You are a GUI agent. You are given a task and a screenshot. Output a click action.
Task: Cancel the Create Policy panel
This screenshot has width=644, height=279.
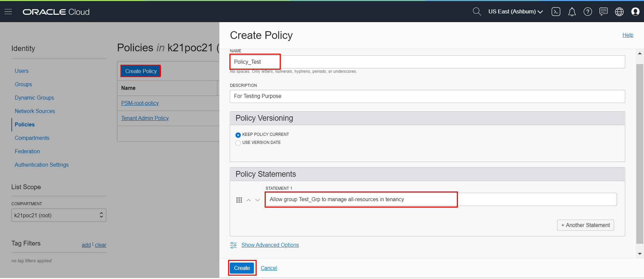click(269, 268)
